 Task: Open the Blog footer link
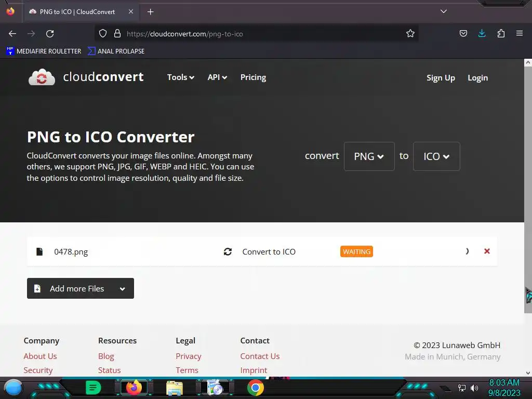tap(106, 356)
